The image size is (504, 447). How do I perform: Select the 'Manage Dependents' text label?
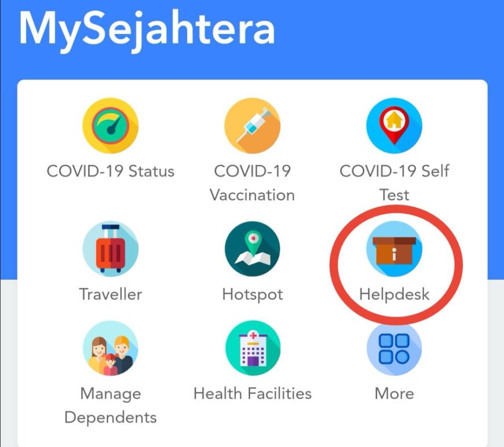click(111, 405)
